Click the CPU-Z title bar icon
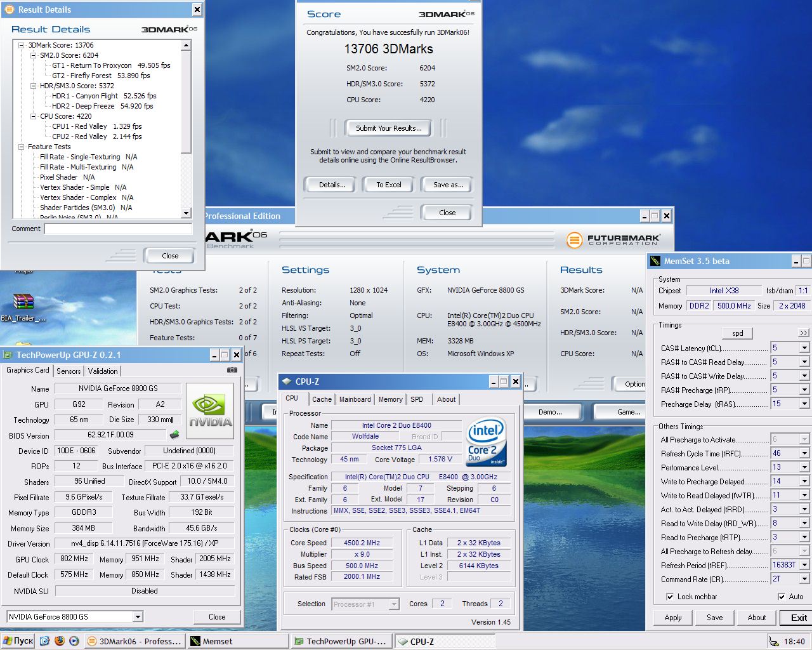Viewport: 812px width, 650px height. click(287, 381)
